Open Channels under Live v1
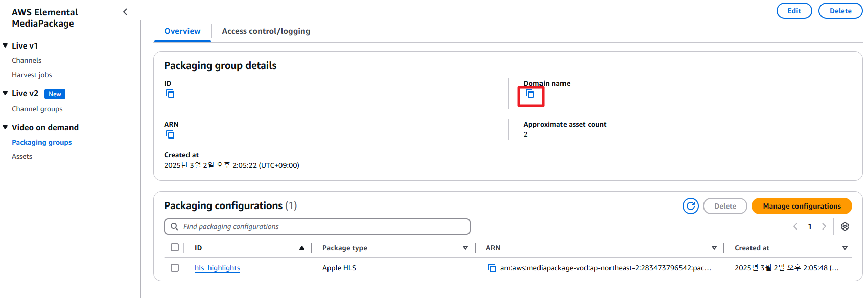868x298 pixels. (x=27, y=60)
